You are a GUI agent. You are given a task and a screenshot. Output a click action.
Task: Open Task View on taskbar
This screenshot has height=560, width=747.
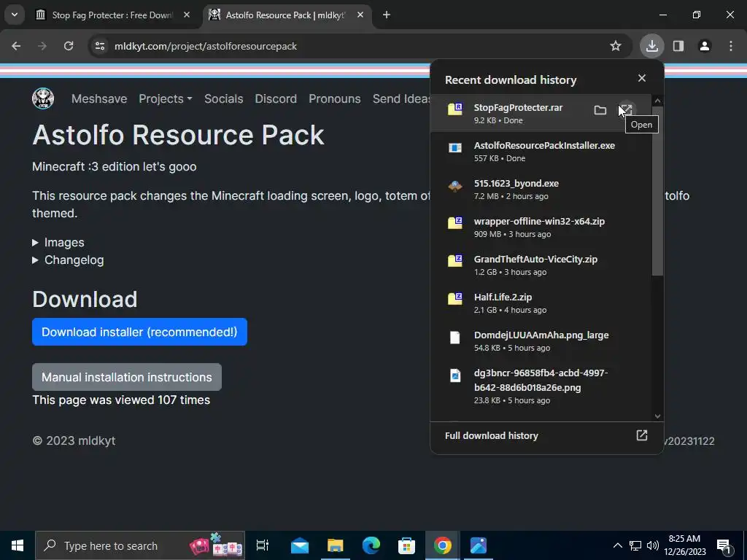tap(263, 545)
